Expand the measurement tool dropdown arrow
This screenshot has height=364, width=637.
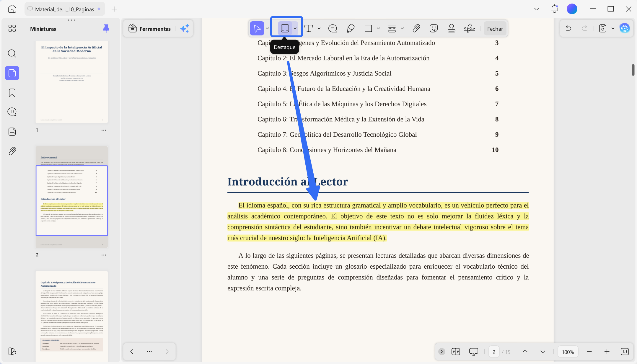tap(403, 29)
